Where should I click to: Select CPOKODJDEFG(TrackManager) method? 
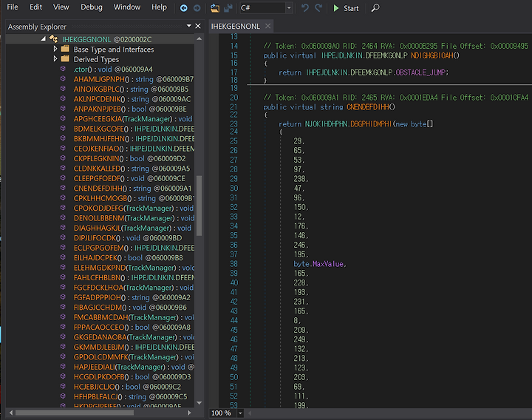(134, 208)
